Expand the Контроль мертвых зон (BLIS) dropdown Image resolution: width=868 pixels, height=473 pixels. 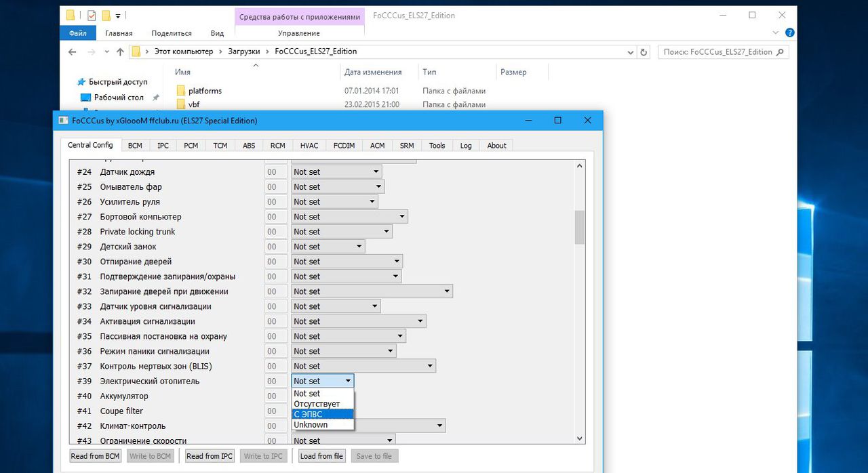tap(363, 366)
